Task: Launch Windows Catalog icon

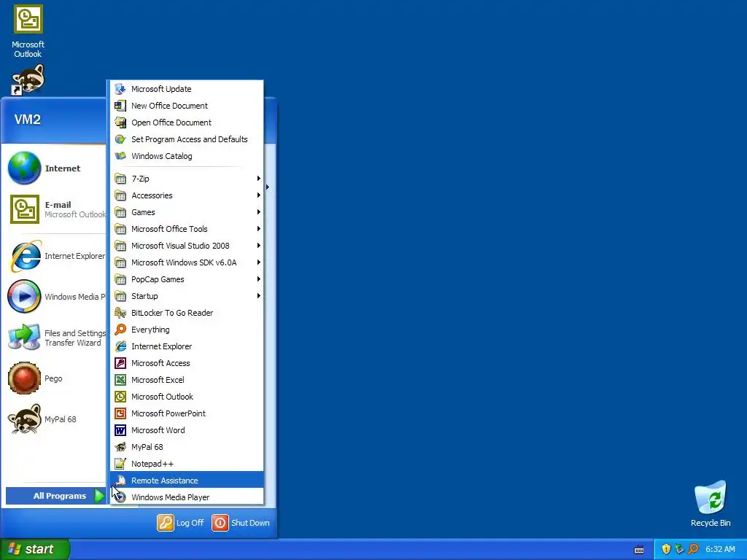Action: pyautogui.click(x=120, y=156)
